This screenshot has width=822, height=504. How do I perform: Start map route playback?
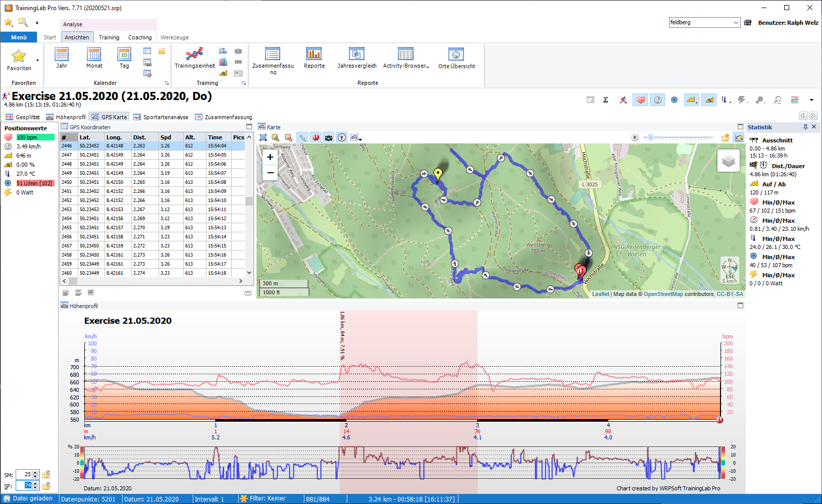click(x=635, y=137)
